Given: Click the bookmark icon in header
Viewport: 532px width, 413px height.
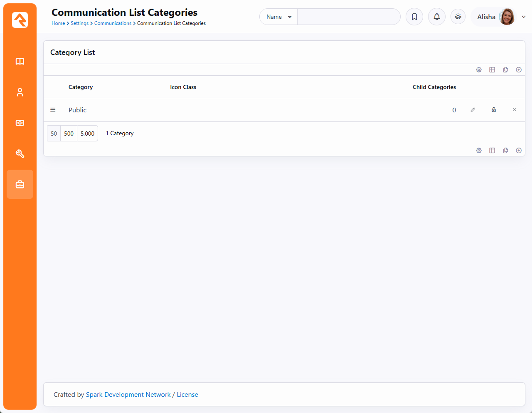Looking at the screenshot, I should pyautogui.click(x=414, y=17).
